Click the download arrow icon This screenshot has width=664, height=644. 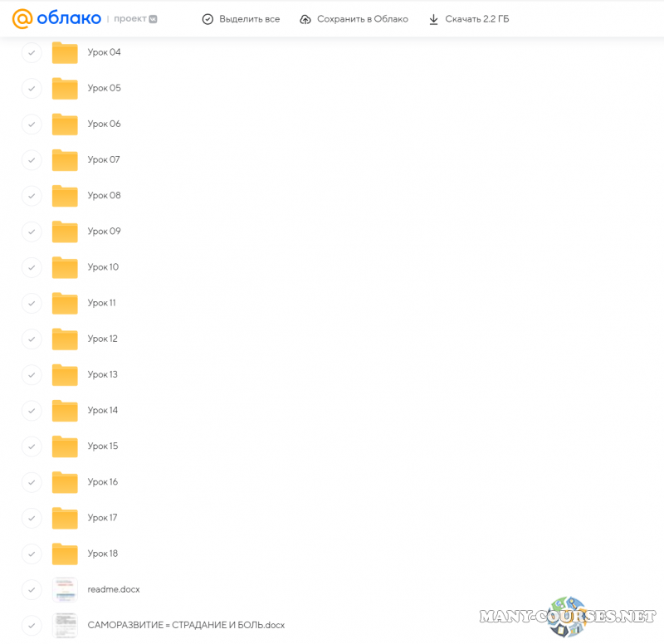pyautogui.click(x=433, y=19)
